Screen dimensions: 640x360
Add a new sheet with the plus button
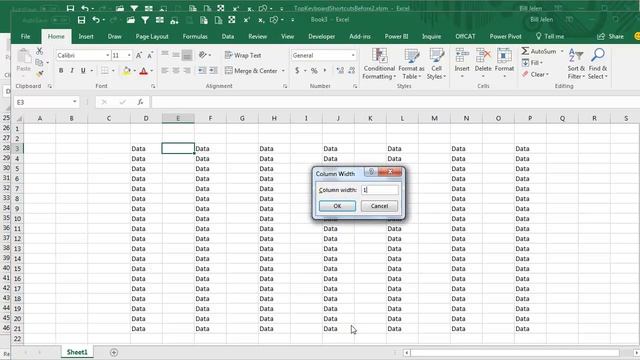[114, 352]
